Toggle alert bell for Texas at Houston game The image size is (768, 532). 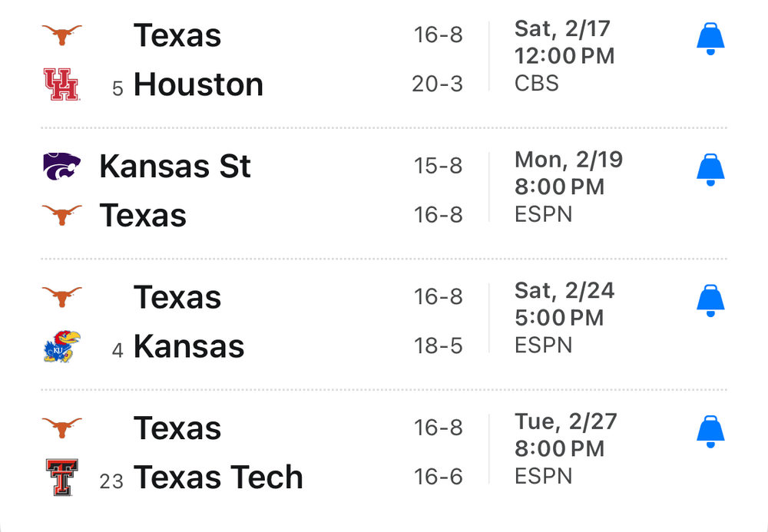[710, 39]
